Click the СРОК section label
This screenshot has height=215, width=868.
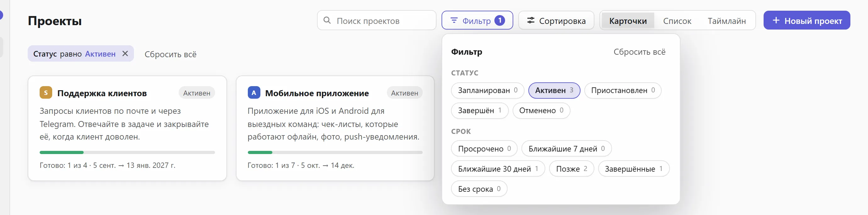pyautogui.click(x=461, y=131)
